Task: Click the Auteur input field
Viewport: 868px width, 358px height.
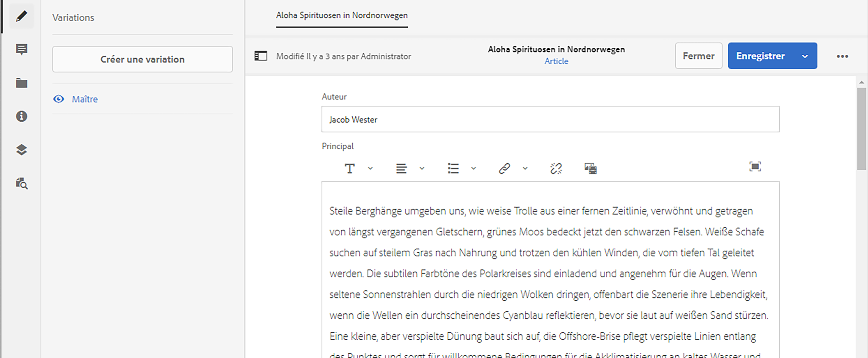Action: pyautogui.click(x=550, y=119)
